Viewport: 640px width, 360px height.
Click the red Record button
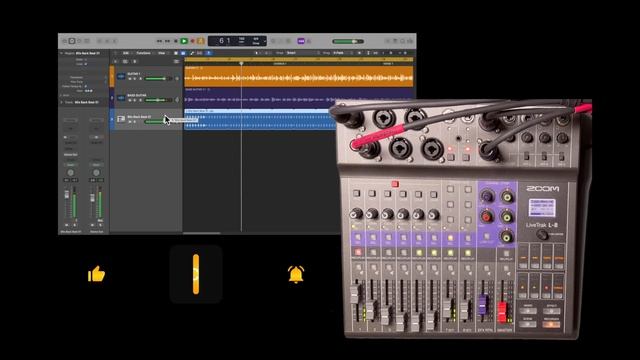(x=193, y=41)
